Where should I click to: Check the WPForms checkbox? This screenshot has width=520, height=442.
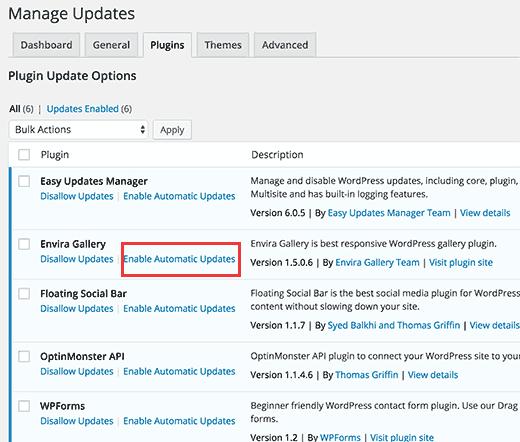point(24,406)
